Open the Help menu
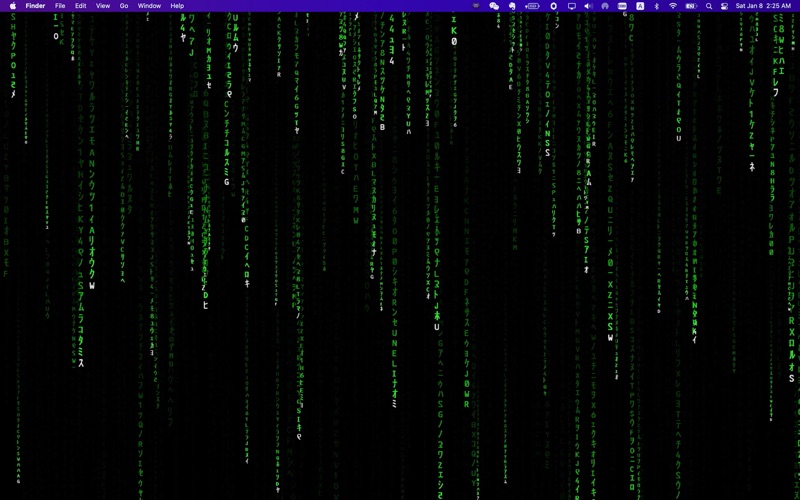This screenshot has width=800, height=500. 177,6
